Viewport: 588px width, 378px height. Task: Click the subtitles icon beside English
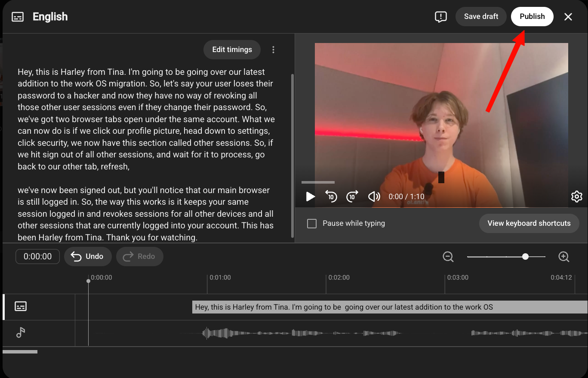(18, 17)
